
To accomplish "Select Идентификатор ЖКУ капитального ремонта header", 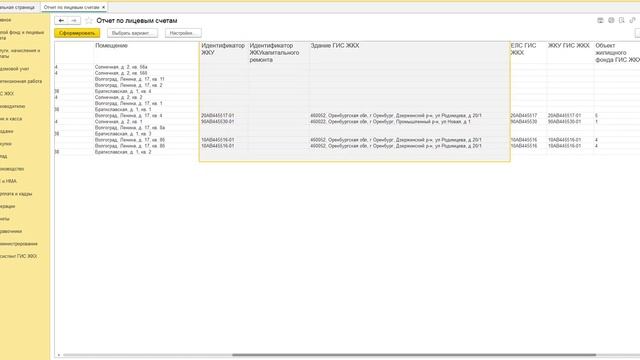I will (x=274, y=53).
